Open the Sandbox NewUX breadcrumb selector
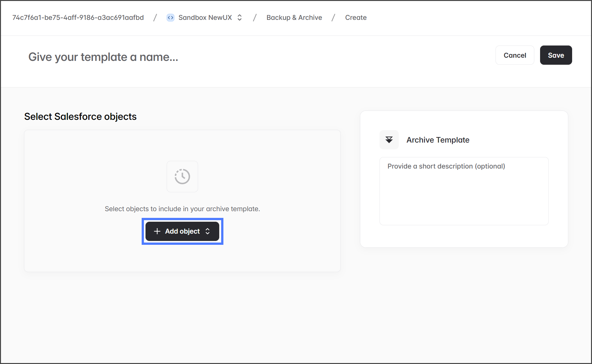 [205, 18]
